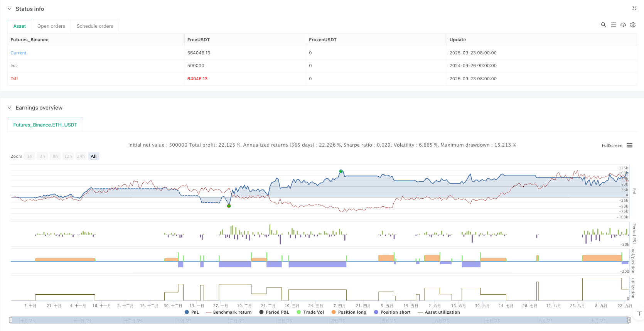Click the green max-profit marker on chart
Viewport: 644px width, 331px height.
341,171
